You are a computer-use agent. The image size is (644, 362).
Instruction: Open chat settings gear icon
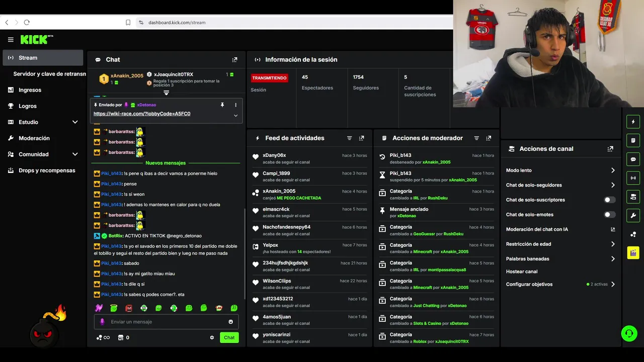(x=212, y=338)
